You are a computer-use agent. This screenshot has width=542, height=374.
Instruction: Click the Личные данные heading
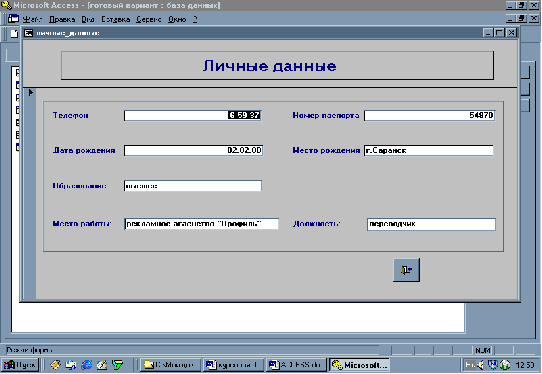coord(270,66)
